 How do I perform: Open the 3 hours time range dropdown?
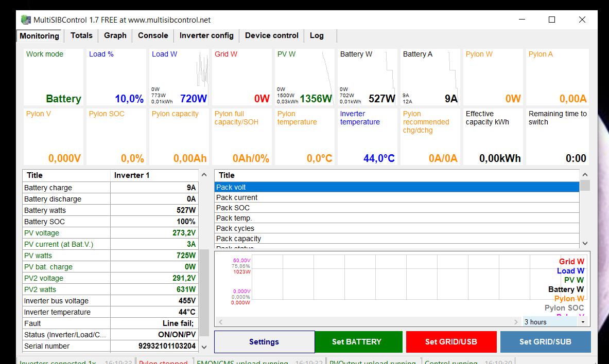tap(555, 322)
